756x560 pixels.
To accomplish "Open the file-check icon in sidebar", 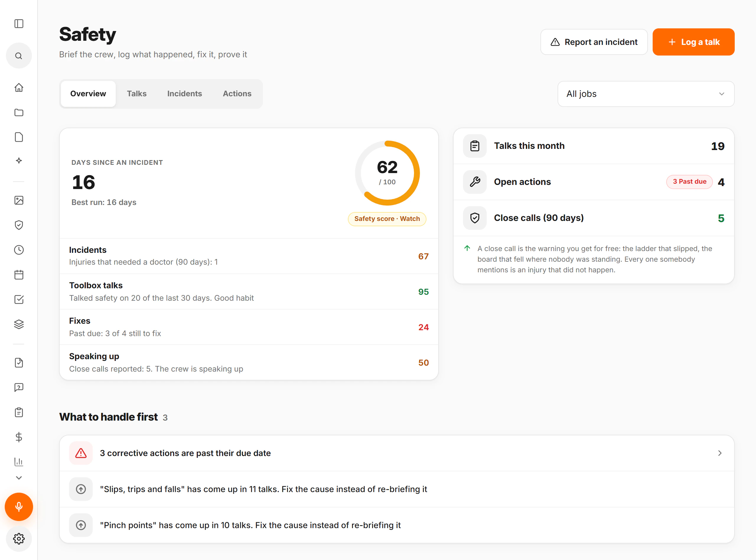I will pyautogui.click(x=19, y=363).
